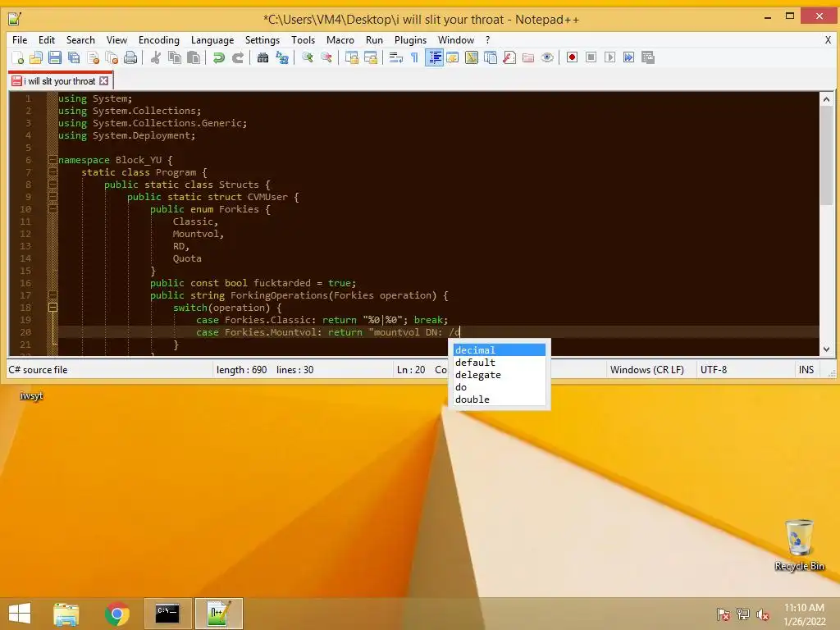Viewport: 840px width, 630px height.
Task: Toggle synchronized vertical scrolling
Action: (x=351, y=57)
